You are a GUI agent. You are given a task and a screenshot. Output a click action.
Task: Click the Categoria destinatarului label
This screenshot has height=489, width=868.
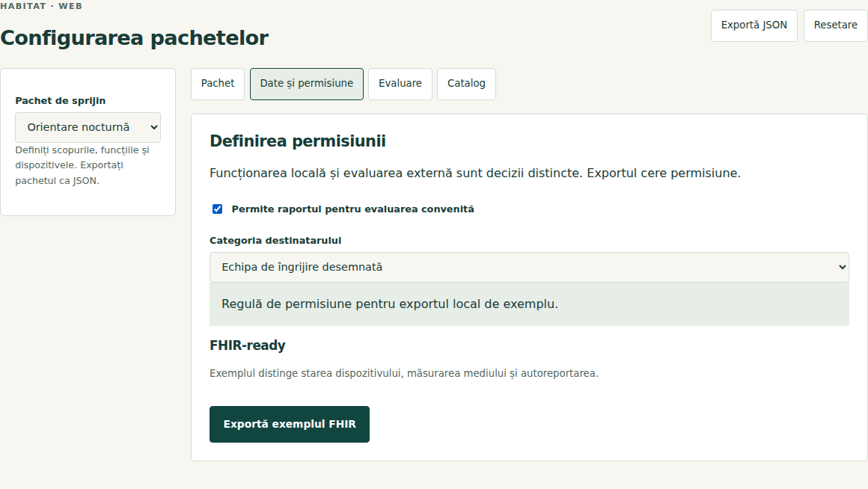(275, 241)
